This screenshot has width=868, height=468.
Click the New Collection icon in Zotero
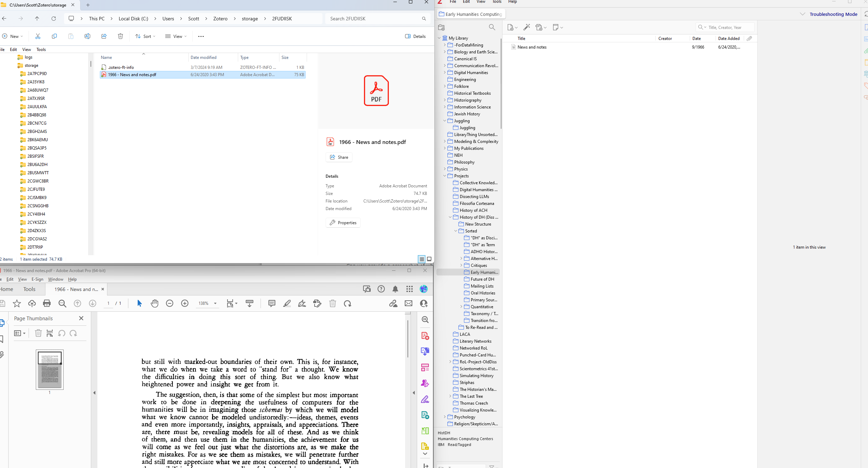[442, 28]
